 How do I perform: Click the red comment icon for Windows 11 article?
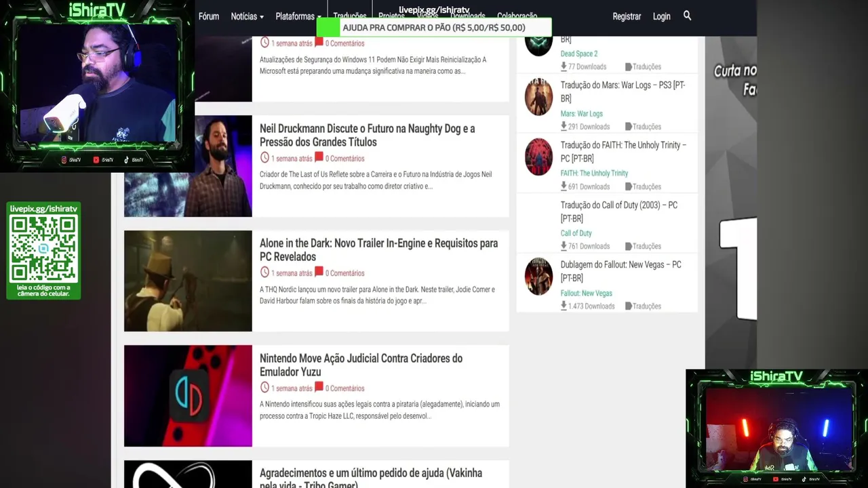(x=319, y=42)
